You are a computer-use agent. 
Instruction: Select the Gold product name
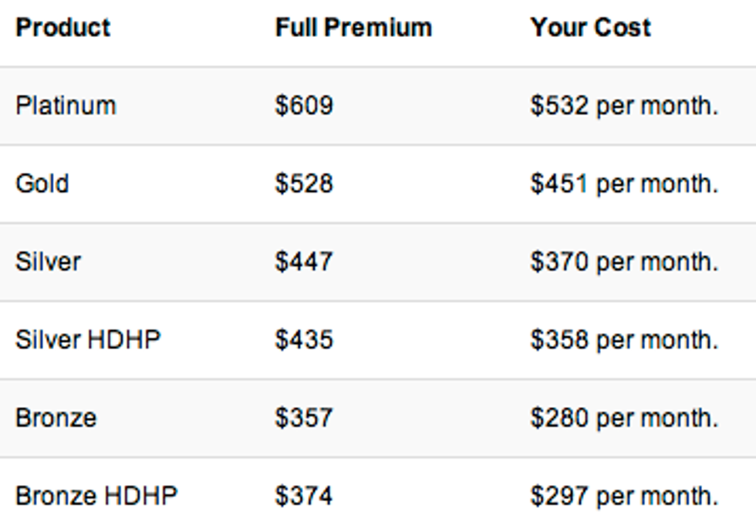(x=42, y=184)
